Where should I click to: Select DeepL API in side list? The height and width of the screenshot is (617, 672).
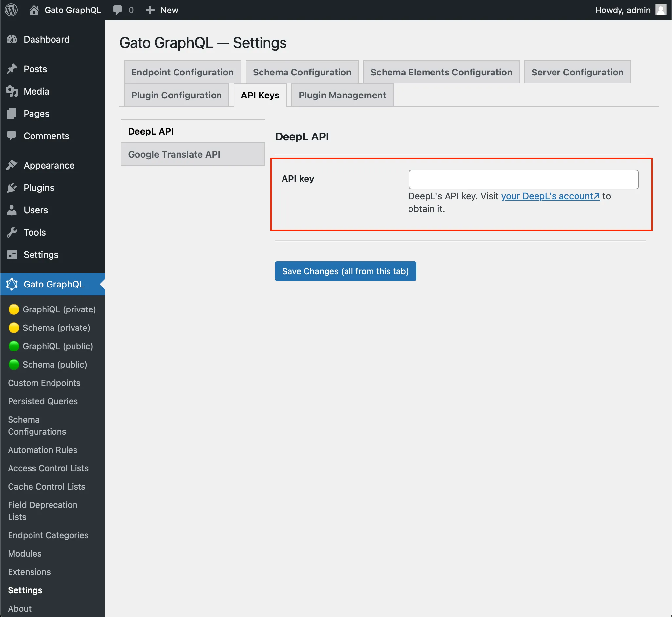pyautogui.click(x=193, y=131)
